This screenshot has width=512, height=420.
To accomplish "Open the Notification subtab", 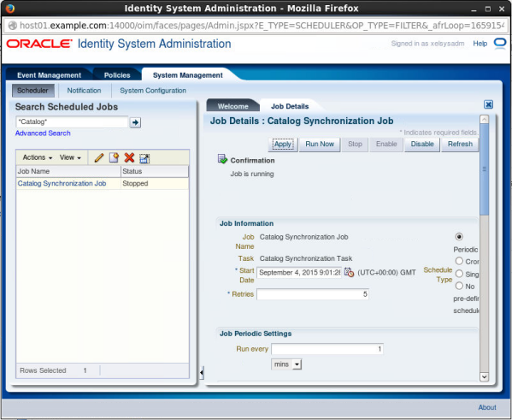I will tap(84, 91).
